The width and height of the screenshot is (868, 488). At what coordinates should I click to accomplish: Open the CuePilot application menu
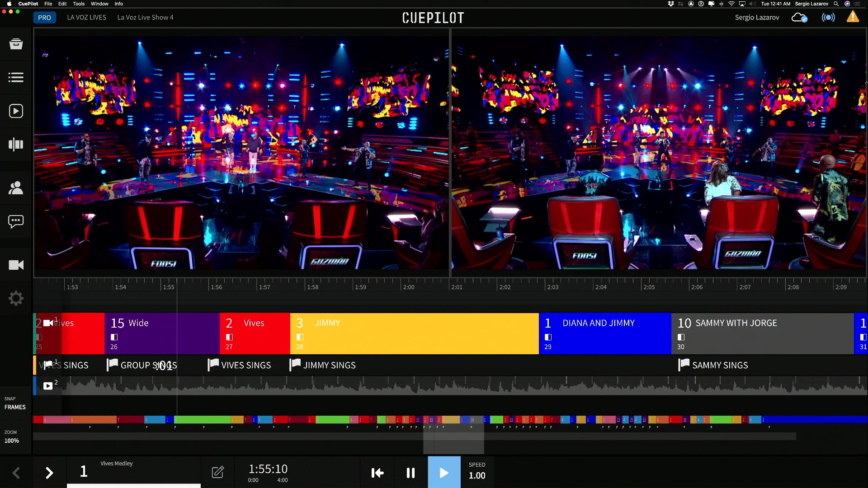pyautogui.click(x=28, y=4)
